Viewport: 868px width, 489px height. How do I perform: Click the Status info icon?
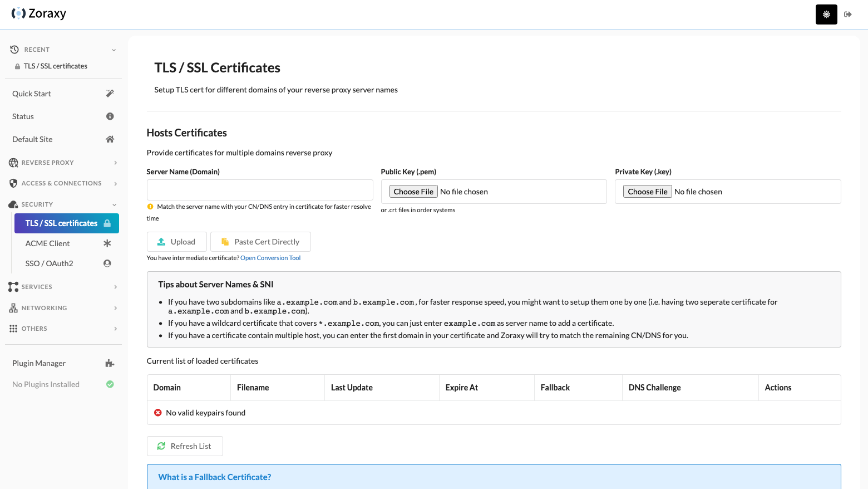point(110,116)
